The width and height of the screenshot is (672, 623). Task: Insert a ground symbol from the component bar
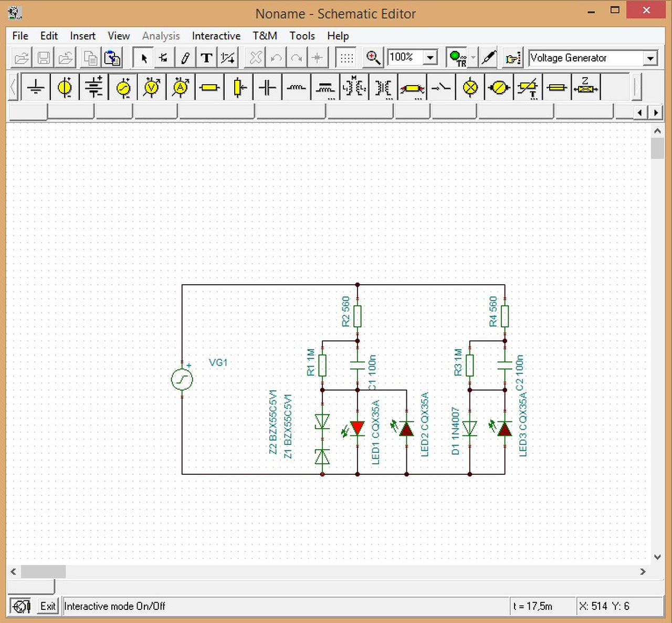pos(36,87)
